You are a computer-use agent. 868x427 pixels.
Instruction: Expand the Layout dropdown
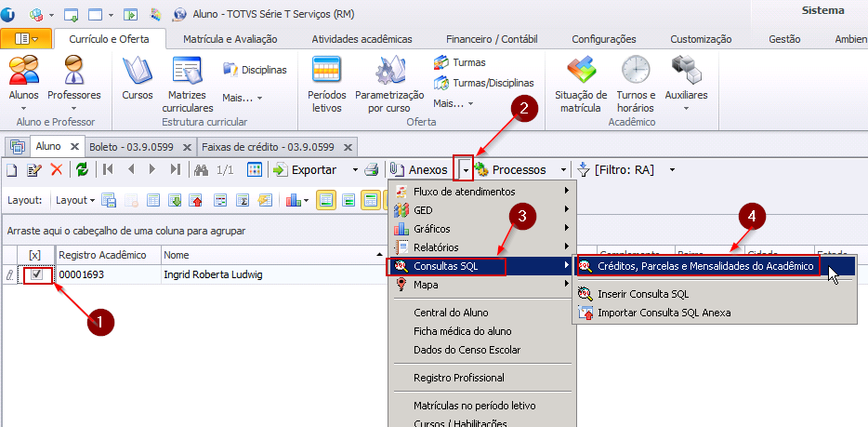tap(74, 200)
